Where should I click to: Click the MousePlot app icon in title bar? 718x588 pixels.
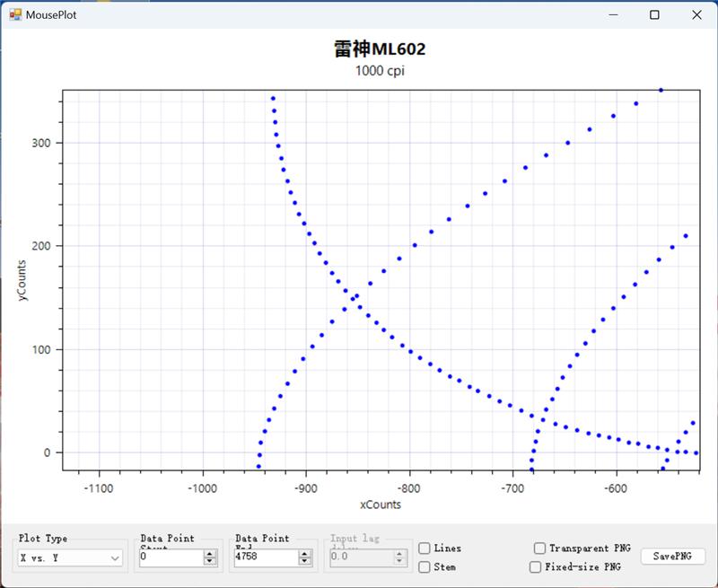[14, 14]
